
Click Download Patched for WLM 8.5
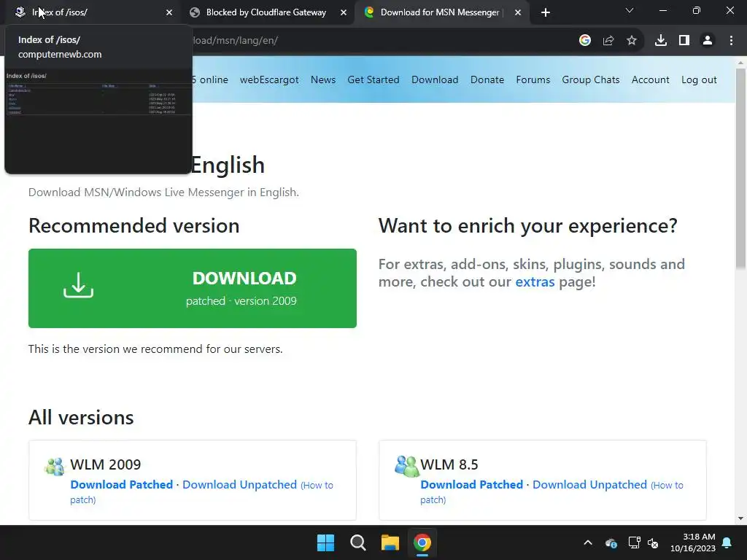tap(472, 485)
